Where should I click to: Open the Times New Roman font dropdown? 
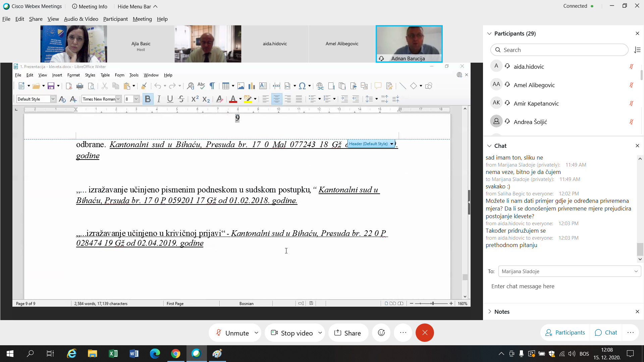(118, 99)
